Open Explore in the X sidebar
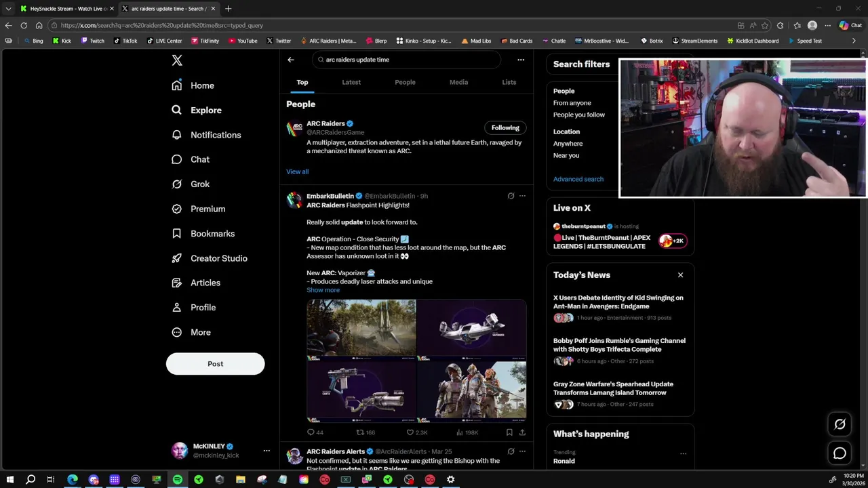This screenshot has width=868, height=488. [x=197, y=110]
